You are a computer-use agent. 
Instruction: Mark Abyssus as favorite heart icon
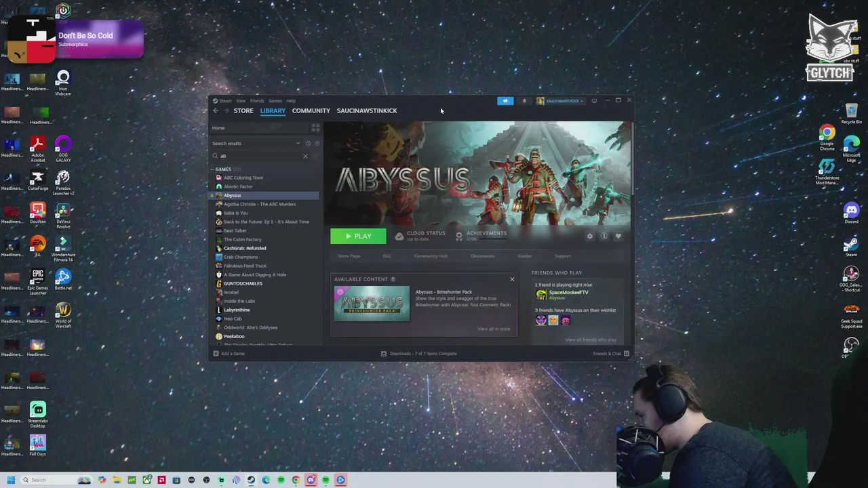pos(618,236)
